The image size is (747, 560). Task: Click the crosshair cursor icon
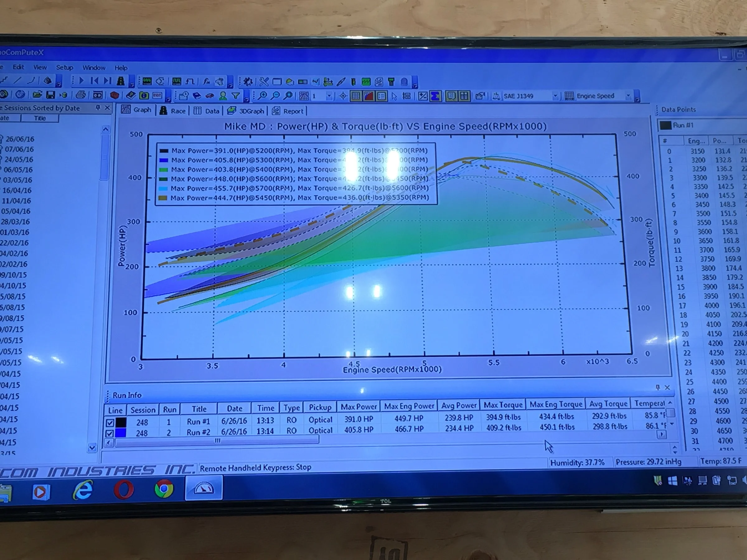pos(343,96)
